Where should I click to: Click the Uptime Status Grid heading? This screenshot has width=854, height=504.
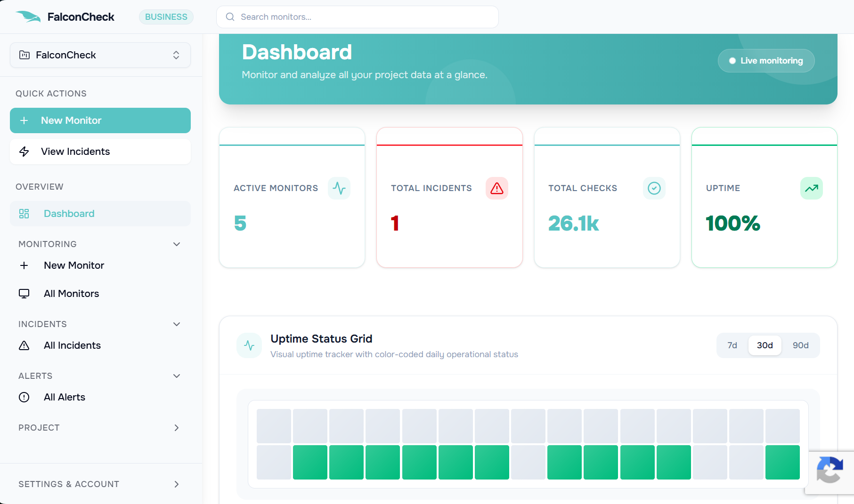coord(321,339)
